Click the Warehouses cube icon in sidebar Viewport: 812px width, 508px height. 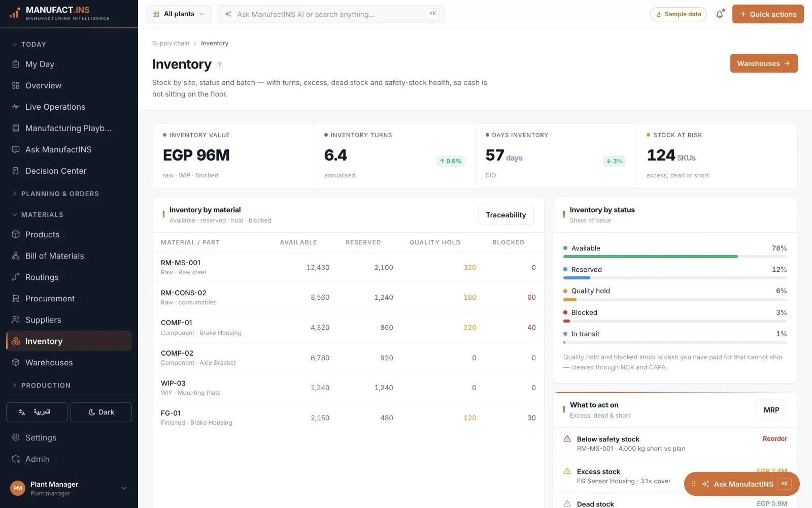[x=16, y=363]
